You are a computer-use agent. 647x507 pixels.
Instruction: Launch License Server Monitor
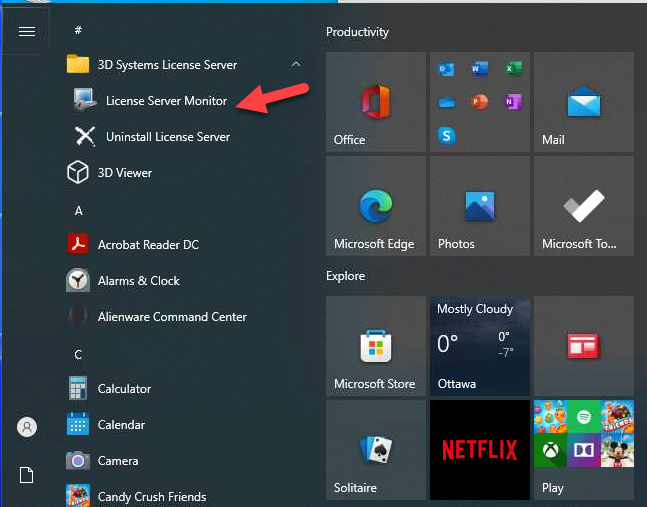166,101
